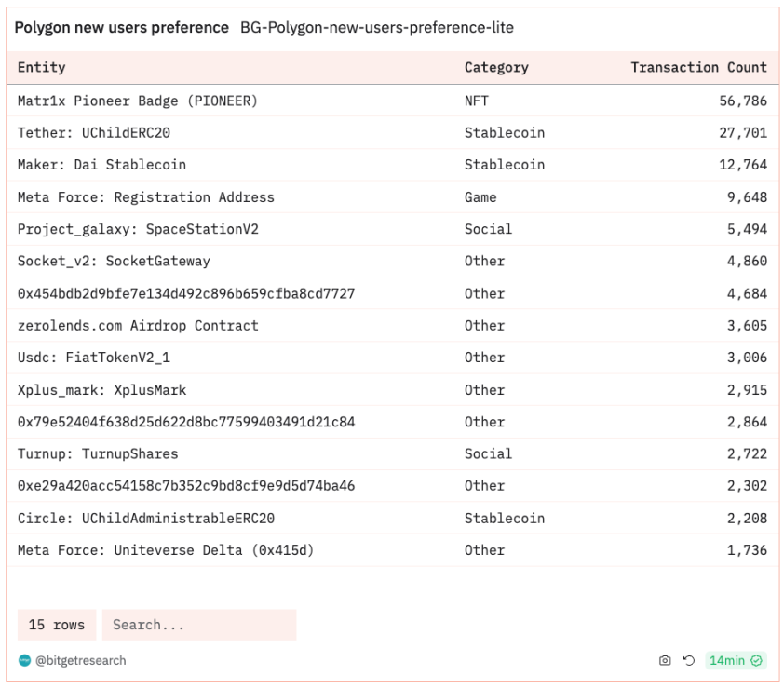Screen dimensions: 784x689
Task: Select the zerolends.com Airdrop Contract row
Action: (x=393, y=326)
